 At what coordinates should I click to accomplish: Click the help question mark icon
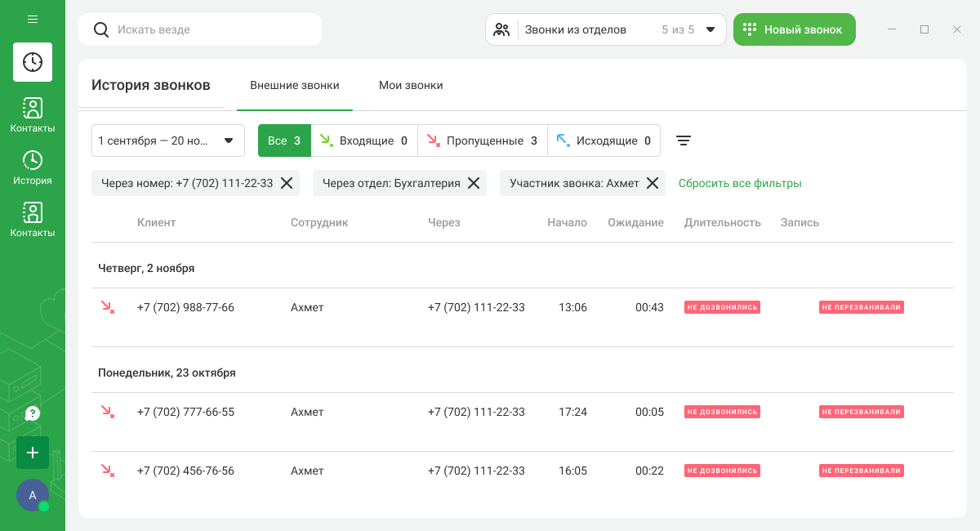pyautogui.click(x=33, y=413)
